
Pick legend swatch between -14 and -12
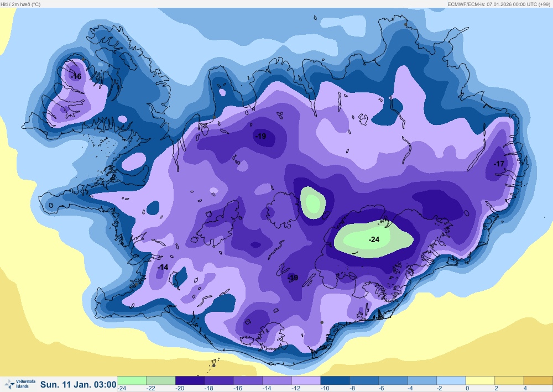click(277, 380)
